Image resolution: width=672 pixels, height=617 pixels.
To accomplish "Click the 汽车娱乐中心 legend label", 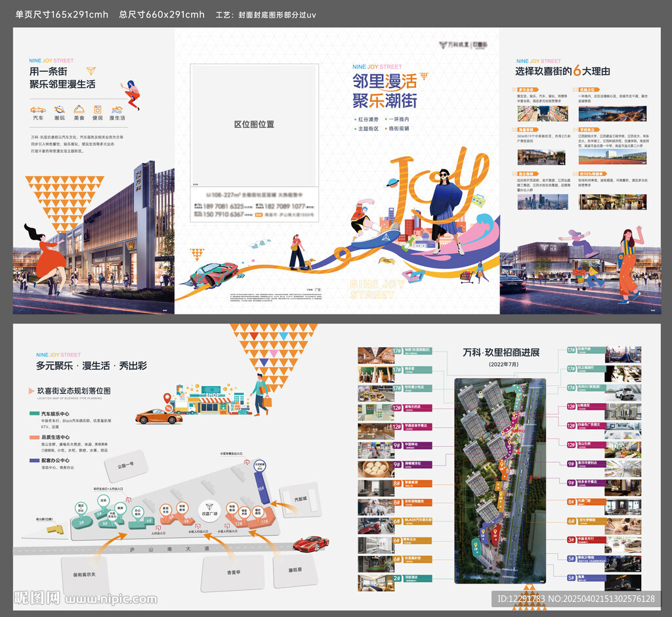I will (x=55, y=414).
